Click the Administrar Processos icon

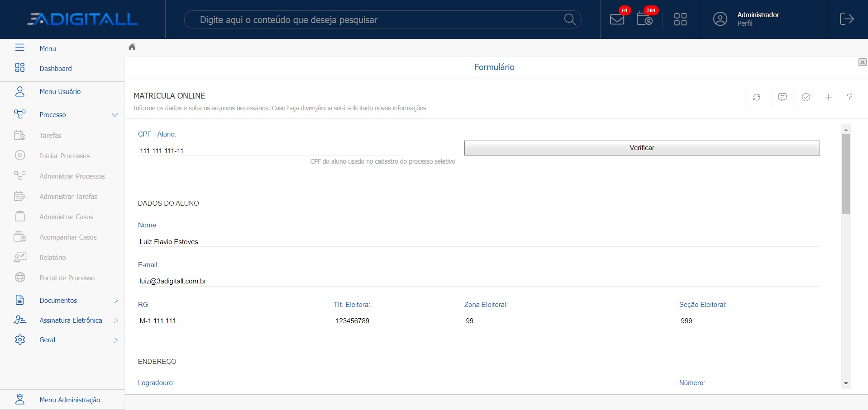point(20,175)
